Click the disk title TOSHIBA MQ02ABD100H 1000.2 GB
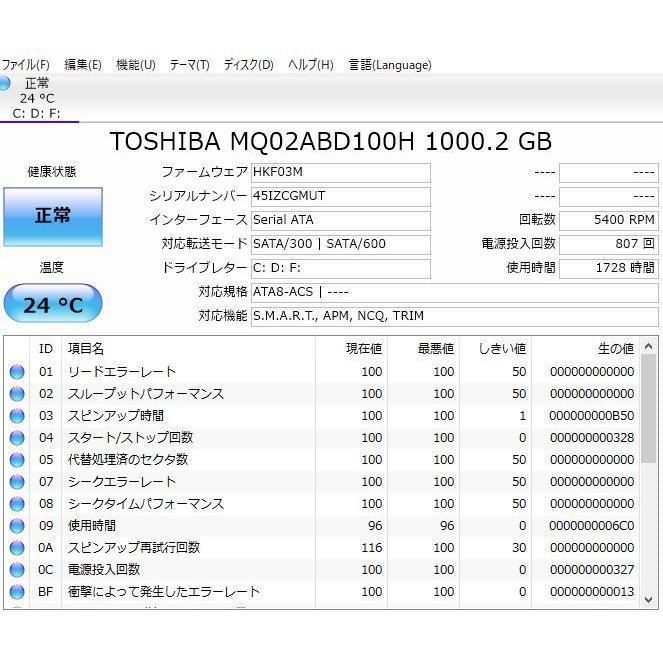Image resolution: width=663 pixels, height=663 pixels. [331, 141]
